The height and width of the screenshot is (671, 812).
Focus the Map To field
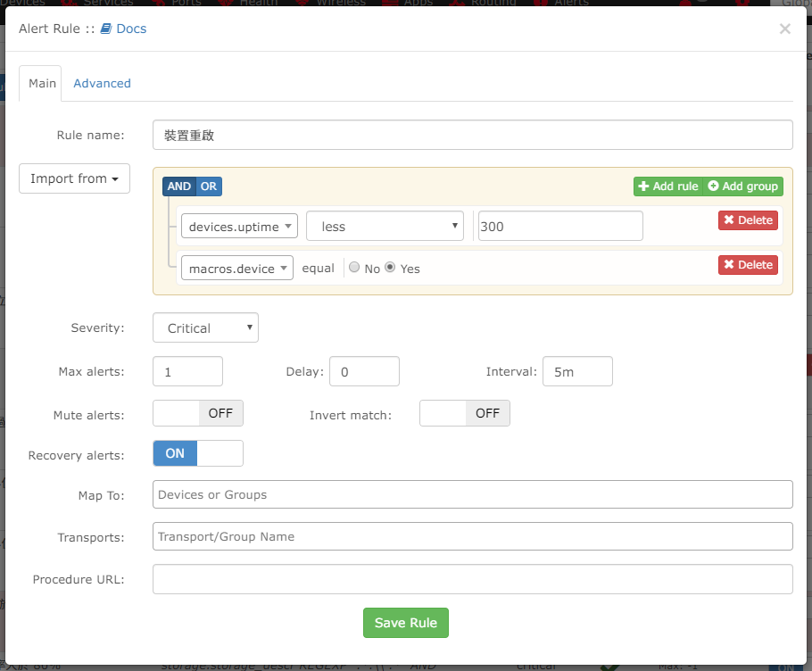click(x=472, y=494)
